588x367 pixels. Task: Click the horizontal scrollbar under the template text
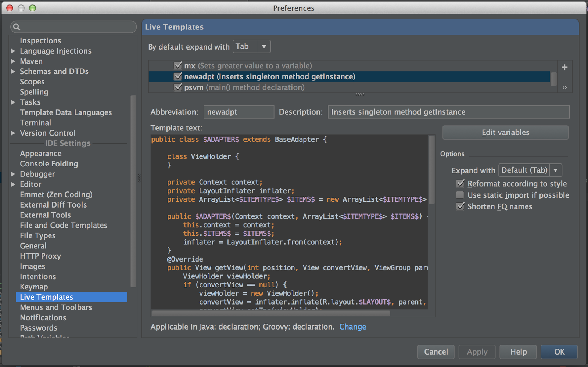click(270, 314)
